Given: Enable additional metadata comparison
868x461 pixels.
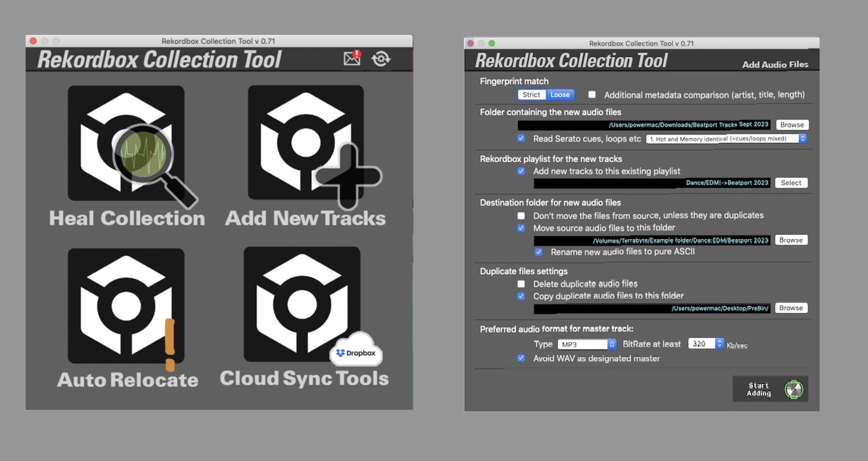Looking at the screenshot, I should 591,94.
